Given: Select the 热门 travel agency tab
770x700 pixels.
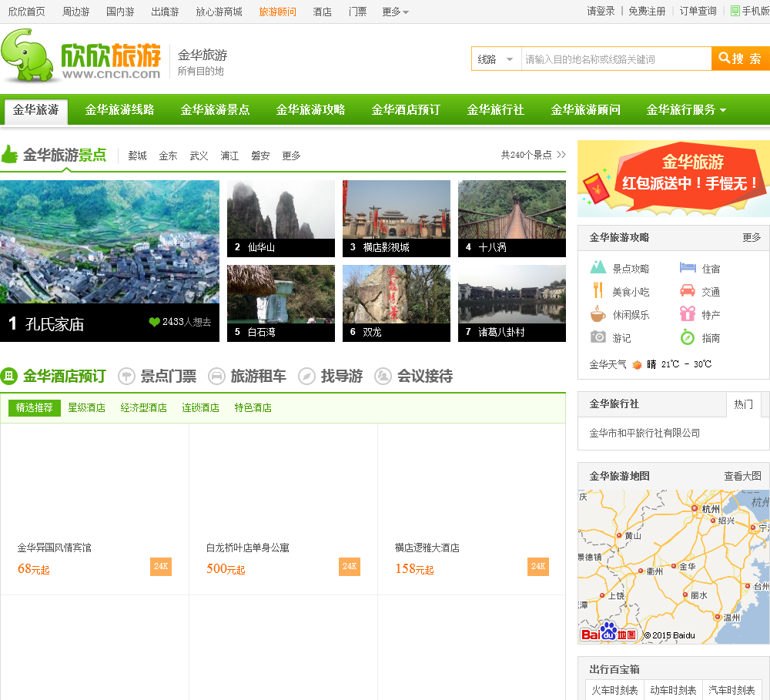Looking at the screenshot, I should tap(744, 404).
